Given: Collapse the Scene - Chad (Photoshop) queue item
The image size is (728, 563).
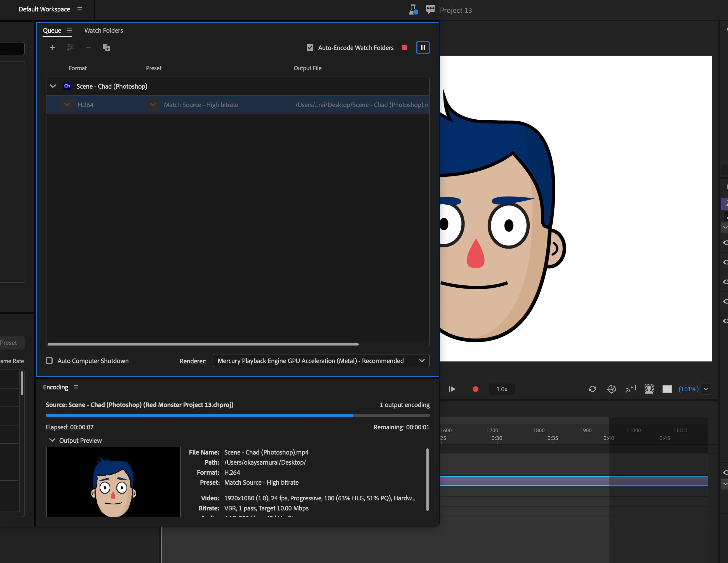Looking at the screenshot, I should (53, 86).
